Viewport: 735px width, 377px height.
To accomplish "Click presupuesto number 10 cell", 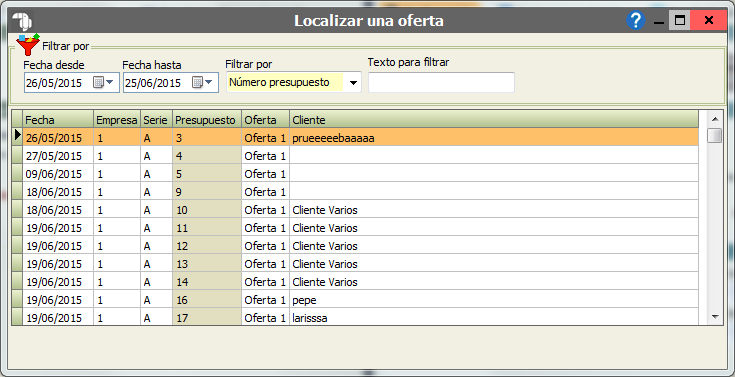I will coord(207,210).
